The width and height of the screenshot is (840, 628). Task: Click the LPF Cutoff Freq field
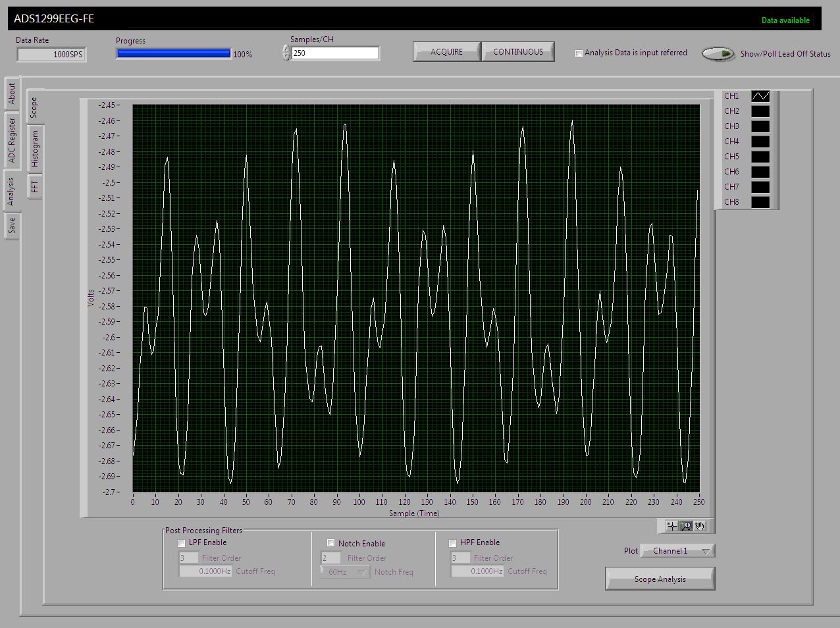(205, 571)
